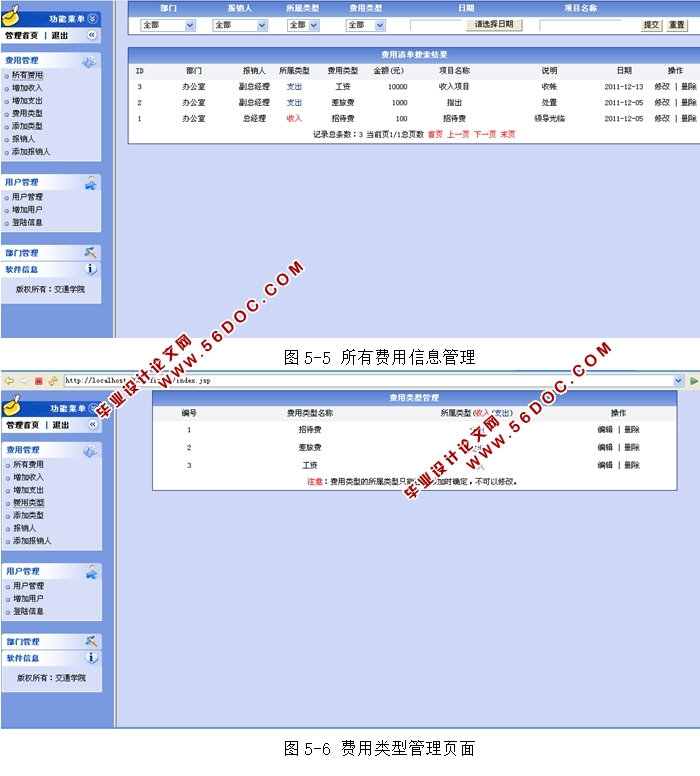This screenshot has width=700, height=776.
Task: Select 报销人 in figure 5-5 sidebar
Action: coord(23,139)
